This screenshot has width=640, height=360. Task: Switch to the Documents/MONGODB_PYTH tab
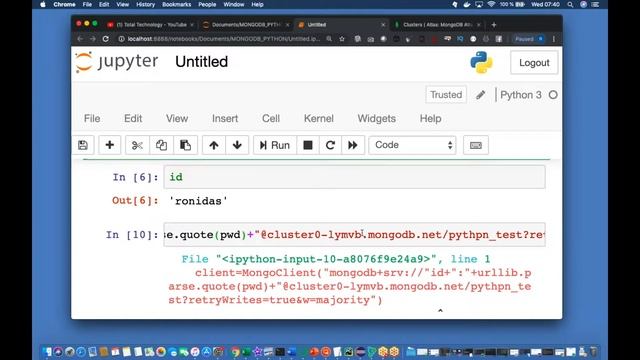coord(246,25)
